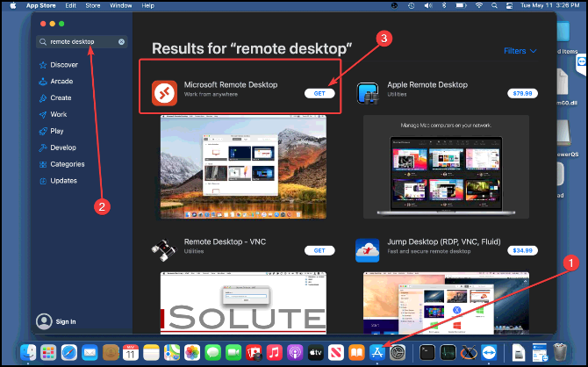
Task: Buy Apple Remote Desktop for $79.99
Action: coord(521,92)
